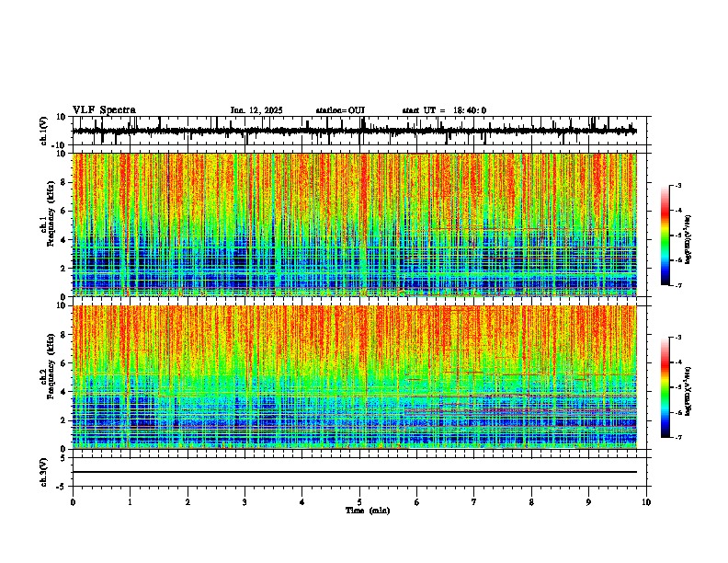Click the "station=OUI" header label
Image resolution: width=728 pixels, height=563 pixels.
point(340,110)
